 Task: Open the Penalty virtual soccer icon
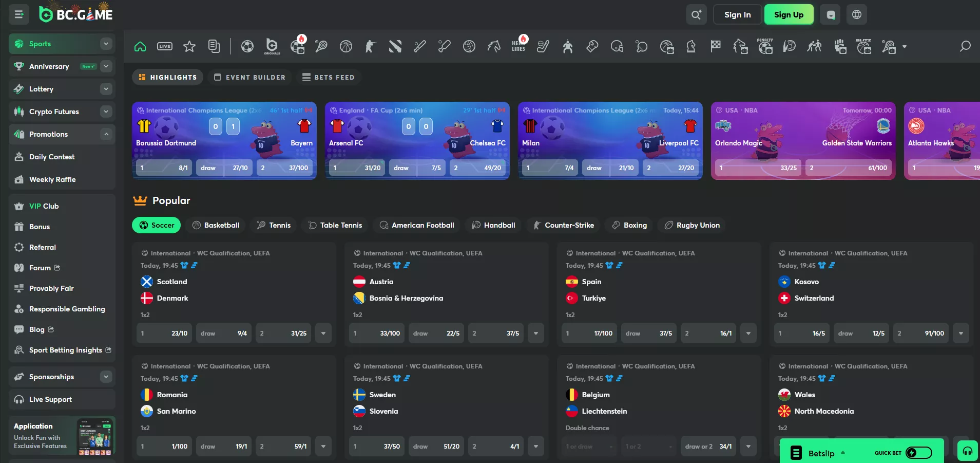765,46
